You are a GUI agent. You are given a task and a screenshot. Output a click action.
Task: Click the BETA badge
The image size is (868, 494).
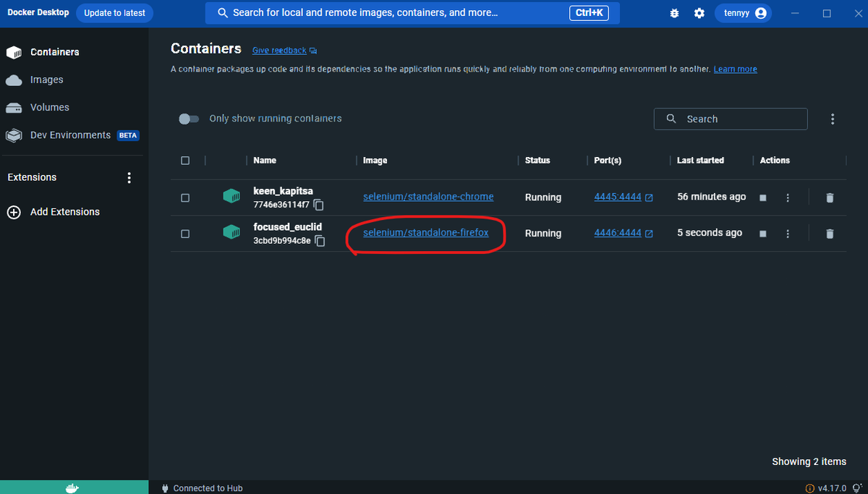(x=128, y=135)
